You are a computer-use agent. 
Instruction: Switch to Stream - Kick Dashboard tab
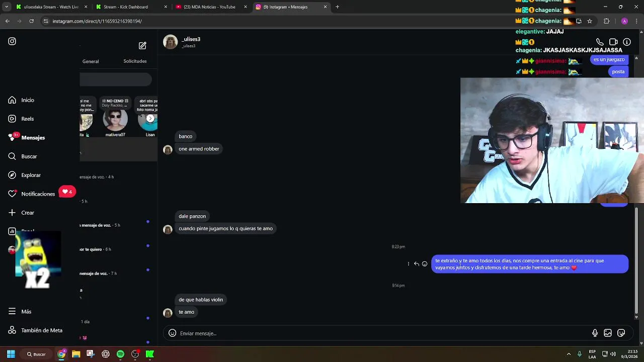tap(131, 7)
